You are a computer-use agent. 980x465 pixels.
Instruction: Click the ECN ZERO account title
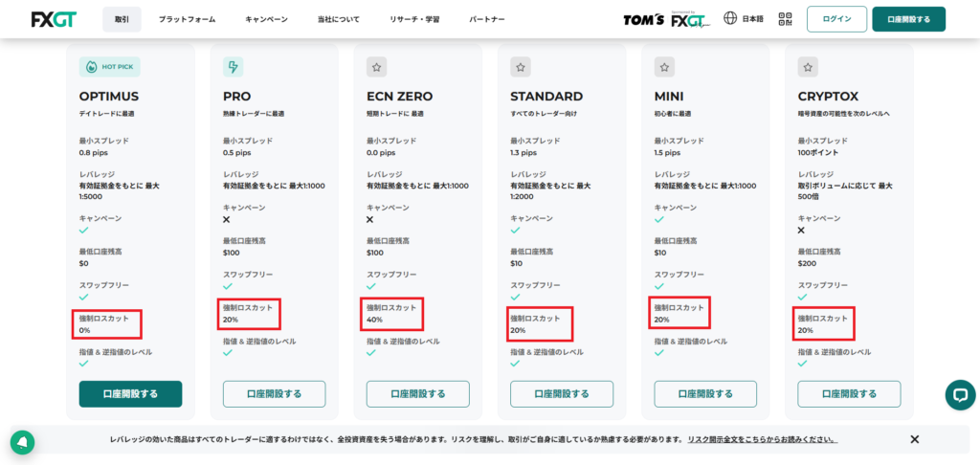coord(399,97)
